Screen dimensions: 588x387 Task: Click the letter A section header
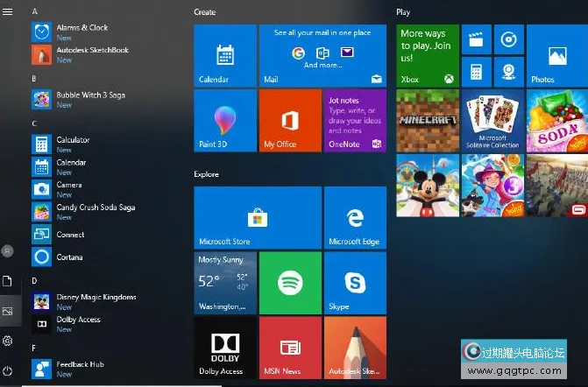click(34, 11)
